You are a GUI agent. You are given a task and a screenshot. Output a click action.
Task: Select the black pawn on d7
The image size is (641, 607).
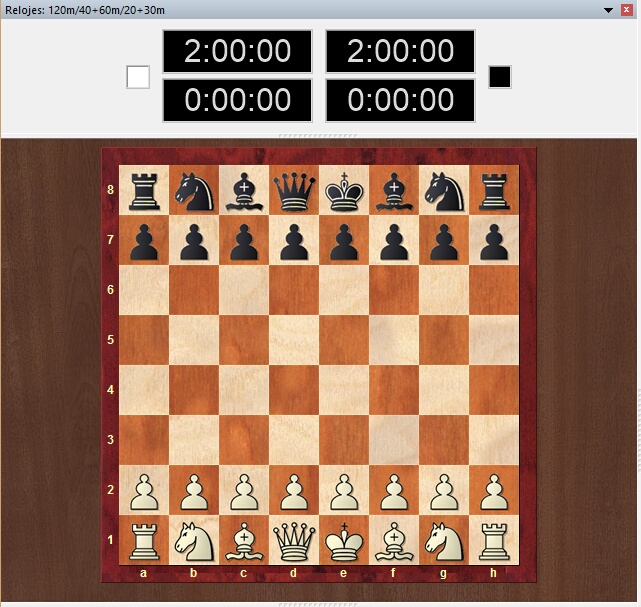click(294, 240)
